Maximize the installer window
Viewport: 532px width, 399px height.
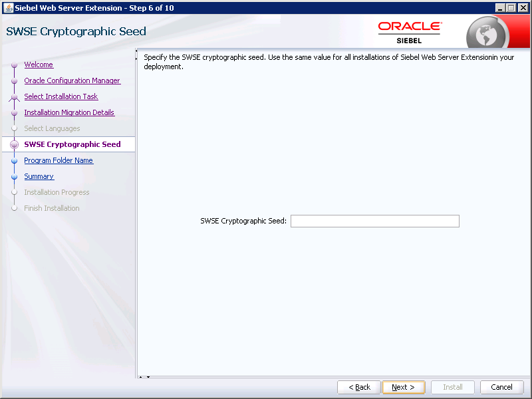[x=511, y=8]
